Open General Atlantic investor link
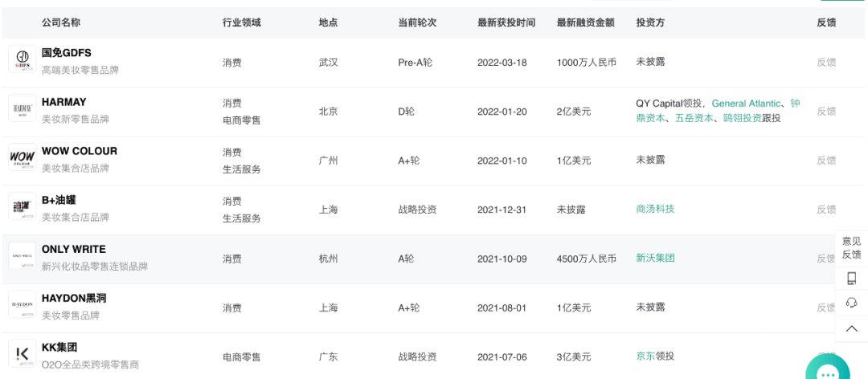 coord(746,104)
